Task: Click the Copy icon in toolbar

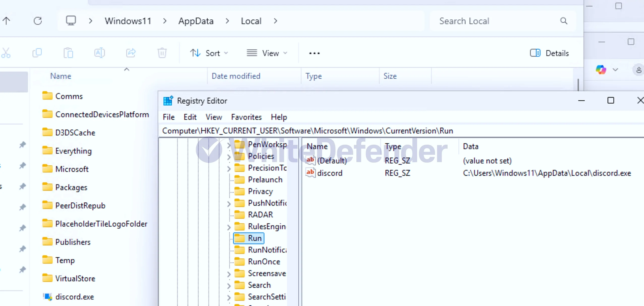Action: click(37, 53)
